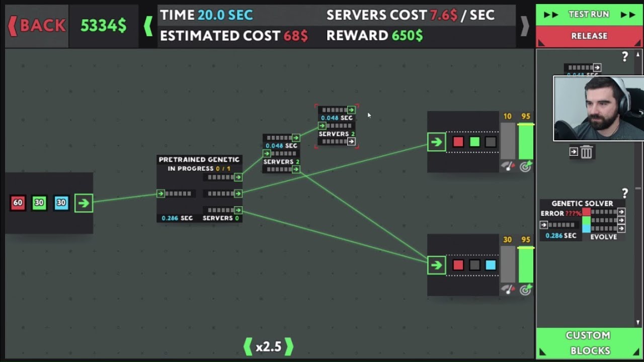644x362 pixels.
Task: Select the green 30 input block
Action: 39,203
